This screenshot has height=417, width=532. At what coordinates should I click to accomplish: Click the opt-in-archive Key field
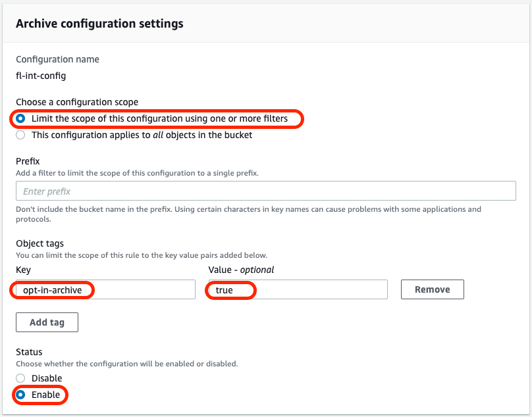[105, 289]
